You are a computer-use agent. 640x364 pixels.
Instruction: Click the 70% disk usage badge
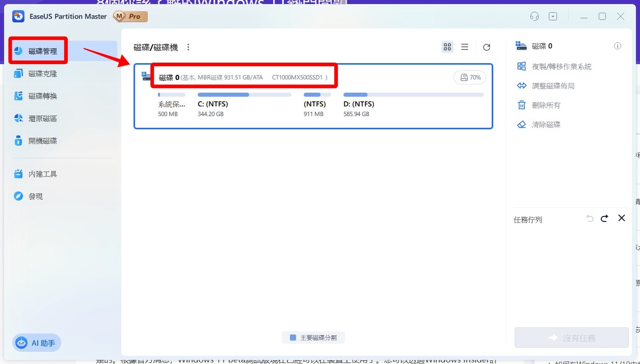click(470, 77)
